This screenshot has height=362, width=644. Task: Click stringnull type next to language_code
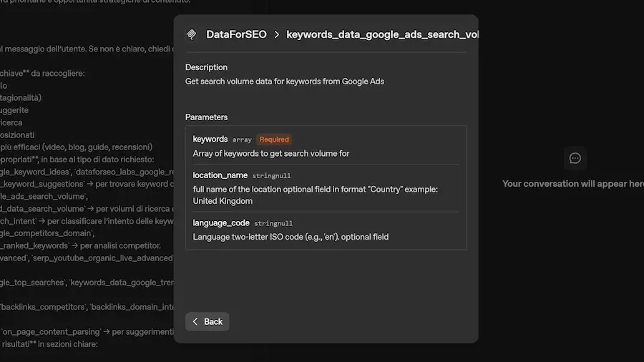273,224
